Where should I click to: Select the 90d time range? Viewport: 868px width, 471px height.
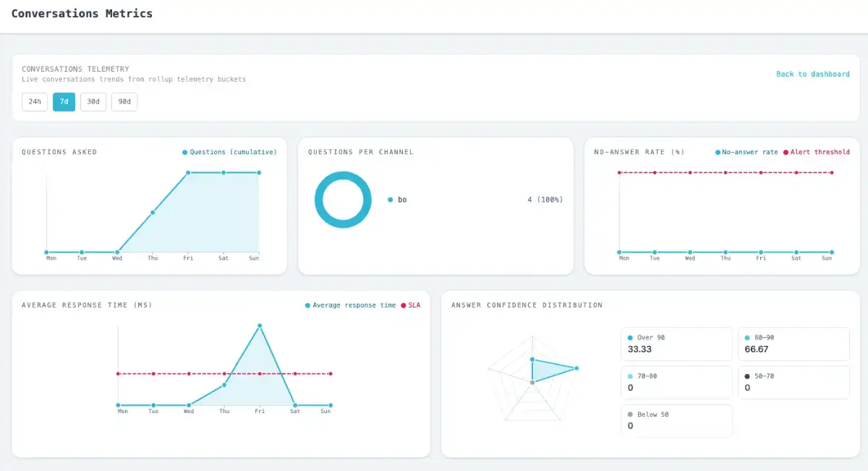[124, 102]
